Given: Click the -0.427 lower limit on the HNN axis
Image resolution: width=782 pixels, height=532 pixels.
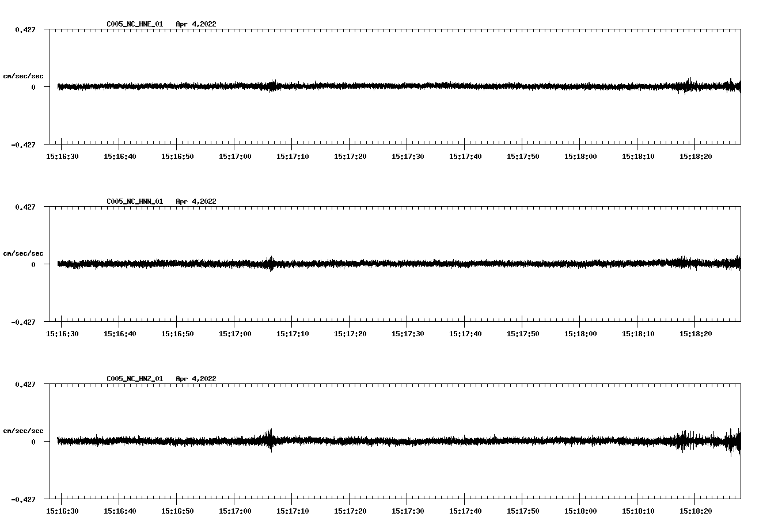Looking at the screenshot, I should click(23, 322).
